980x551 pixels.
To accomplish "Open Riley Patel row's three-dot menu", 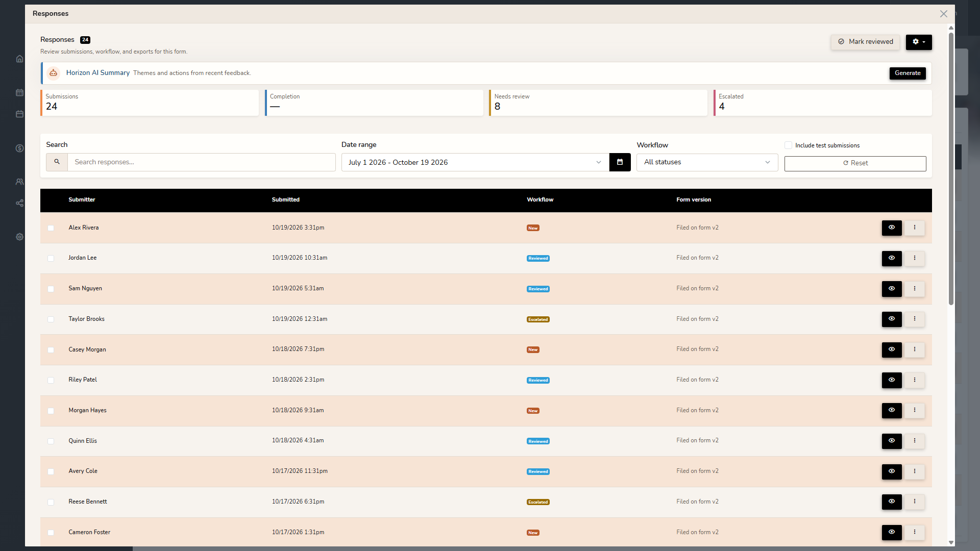I will [915, 380].
